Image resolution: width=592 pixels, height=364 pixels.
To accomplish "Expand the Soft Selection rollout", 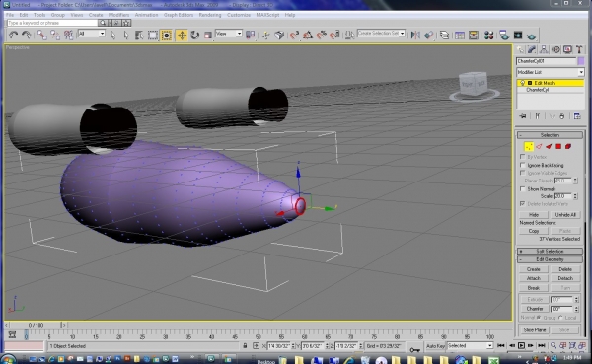I will point(550,252).
